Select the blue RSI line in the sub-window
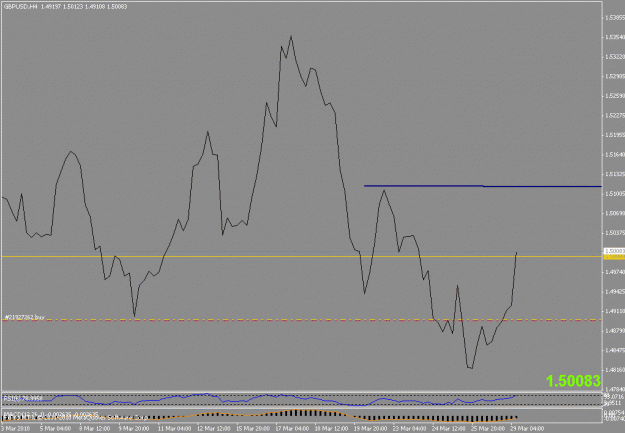Screen dimensions: 625x433 pos(259,399)
